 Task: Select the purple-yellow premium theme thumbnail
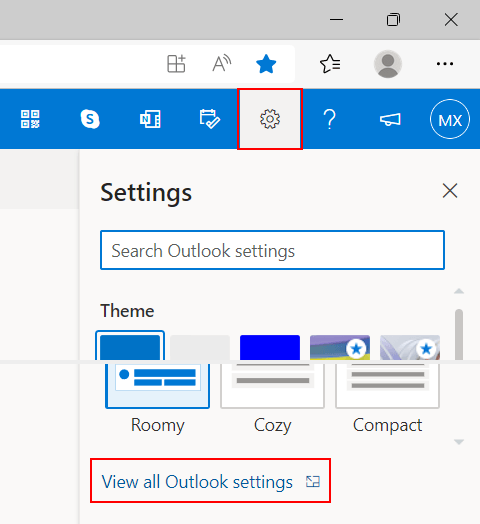pyautogui.click(x=340, y=348)
